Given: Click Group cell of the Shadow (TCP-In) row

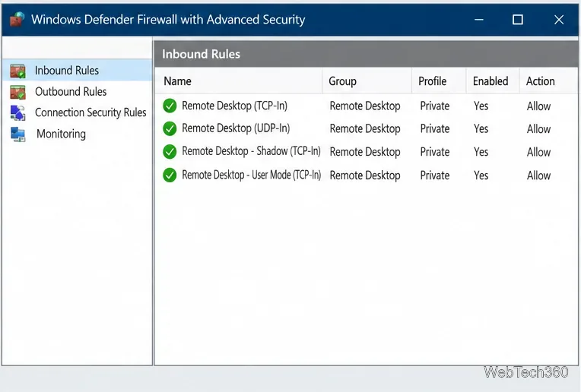Looking at the screenshot, I should click(365, 152).
